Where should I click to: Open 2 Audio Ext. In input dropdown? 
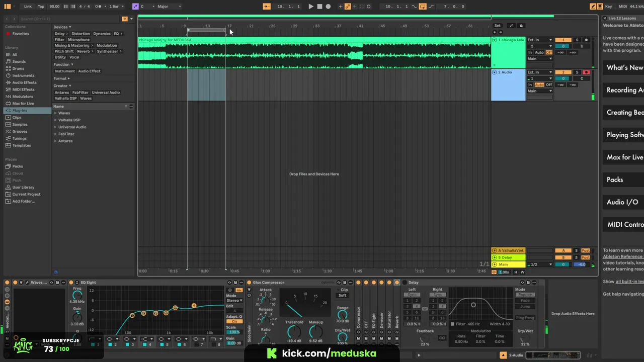tap(539, 72)
